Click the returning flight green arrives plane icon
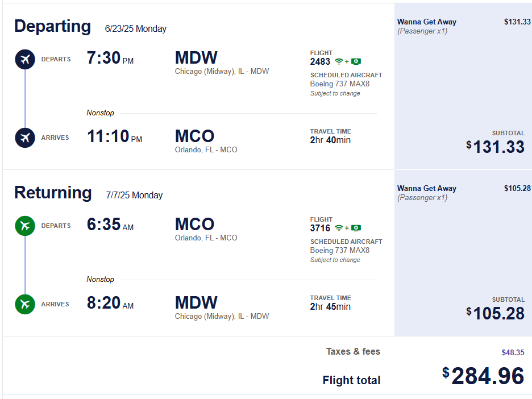Image resolution: width=532 pixels, height=399 pixels. tap(25, 304)
